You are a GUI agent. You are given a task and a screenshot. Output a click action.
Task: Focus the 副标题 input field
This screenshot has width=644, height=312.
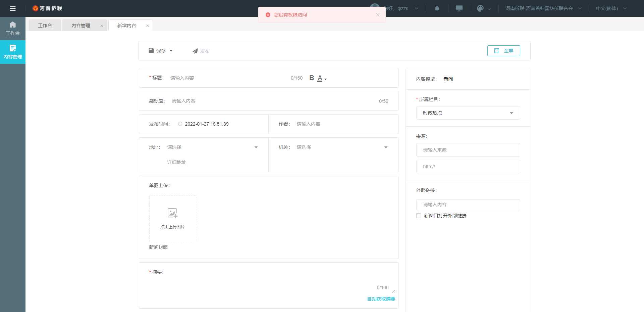point(273,101)
